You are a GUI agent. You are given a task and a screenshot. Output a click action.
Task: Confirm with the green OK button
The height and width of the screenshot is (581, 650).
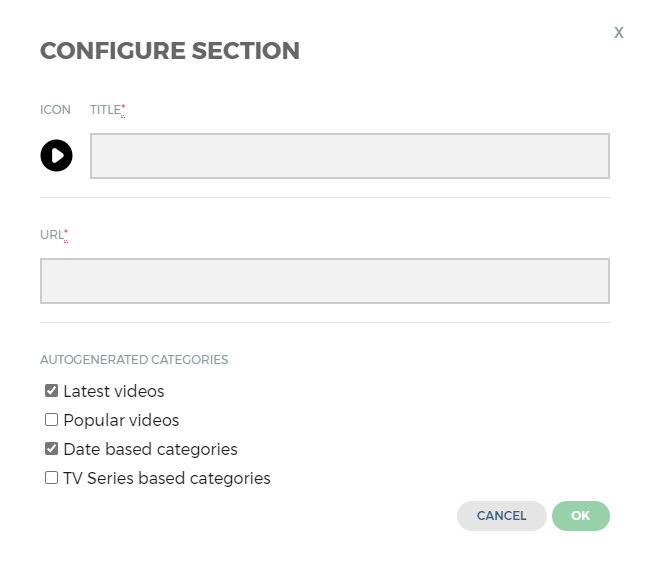580,516
